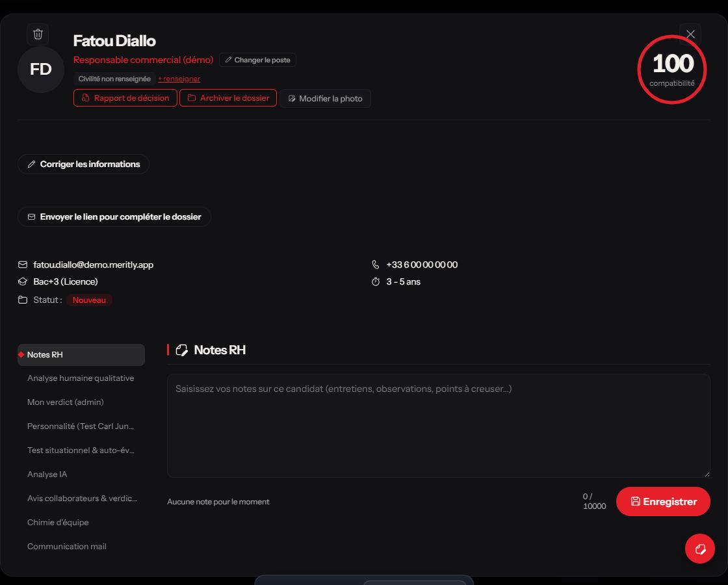Click the Responsable commercial (démo) job title

[144, 60]
